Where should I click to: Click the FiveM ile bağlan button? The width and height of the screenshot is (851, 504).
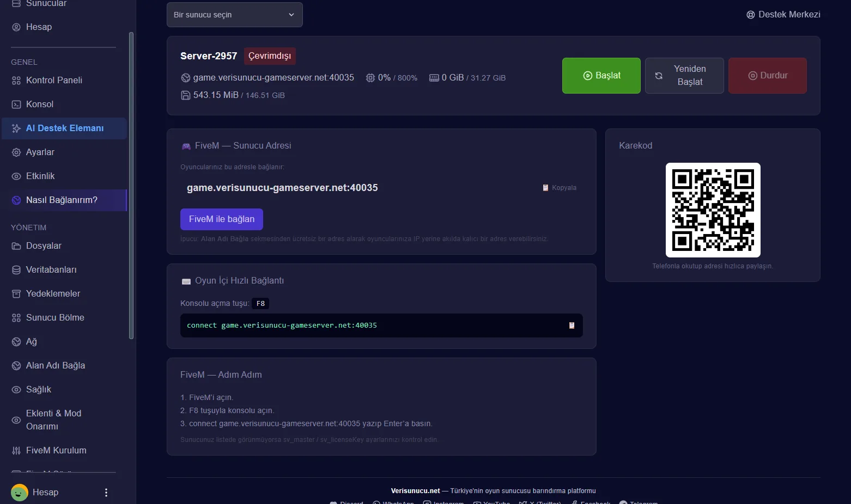tap(222, 219)
